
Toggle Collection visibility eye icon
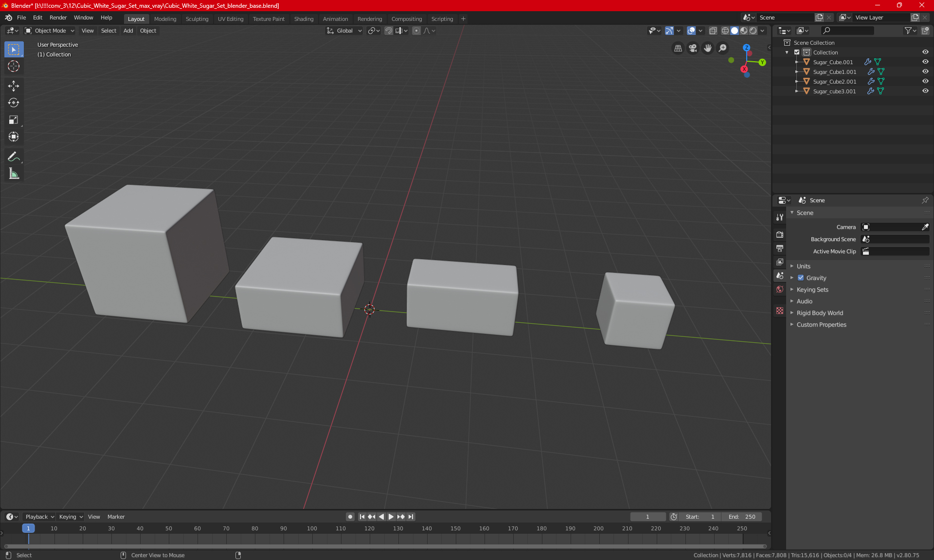click(925, 52)
